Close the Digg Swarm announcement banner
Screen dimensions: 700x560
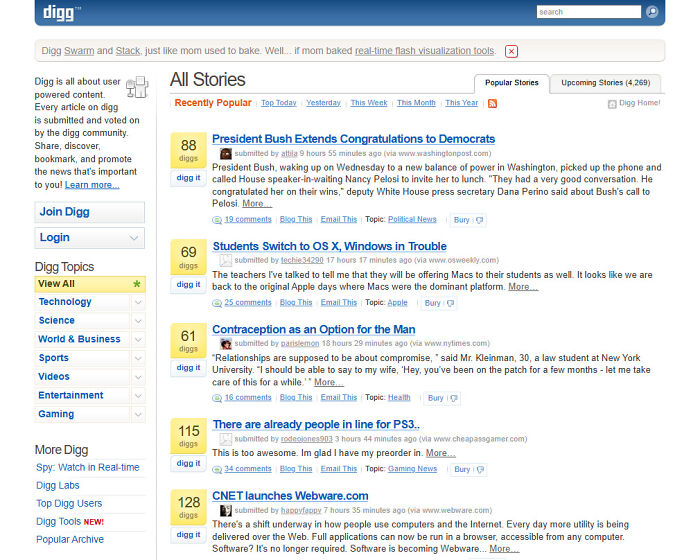click(512, 51)
